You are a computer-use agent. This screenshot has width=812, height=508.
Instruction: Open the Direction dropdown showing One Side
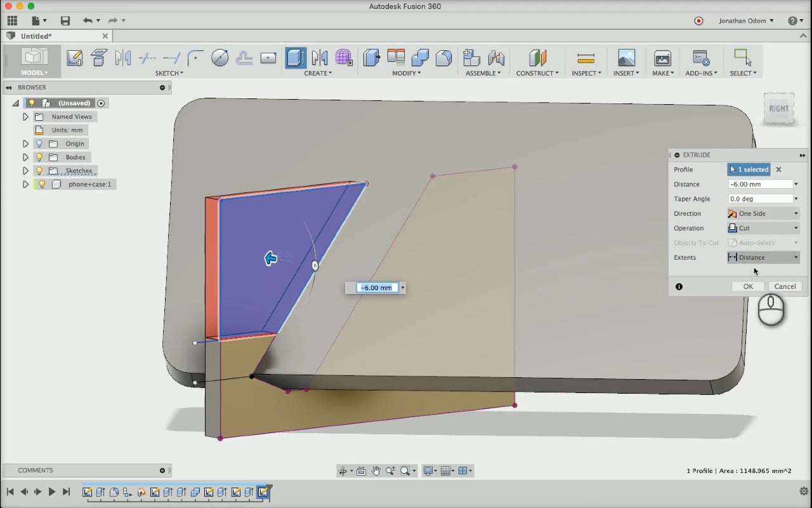(x=763, y=213)
